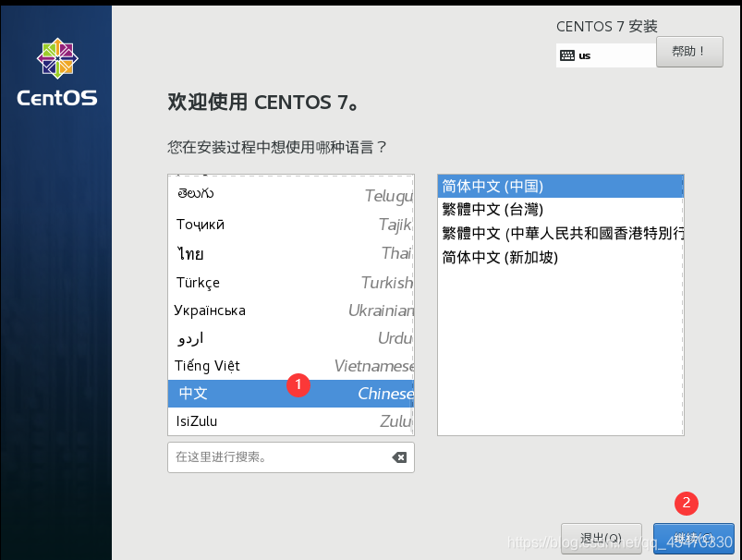Choose 简体中文 (新加坡) locale
This screenshot has width=742, height=560.
(560, 258)
